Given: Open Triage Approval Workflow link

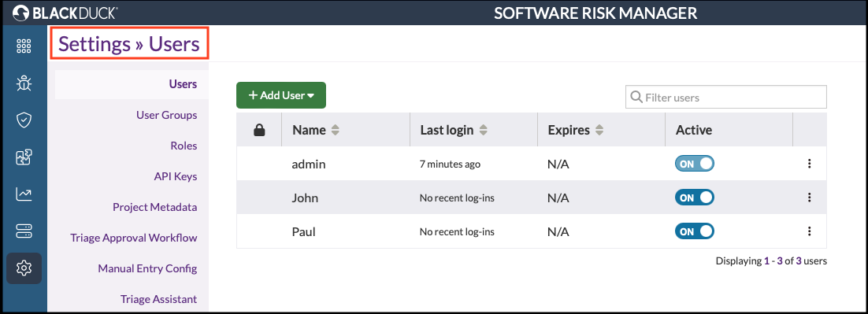Looking at the screenshot, I should click(x=133, y=238).
